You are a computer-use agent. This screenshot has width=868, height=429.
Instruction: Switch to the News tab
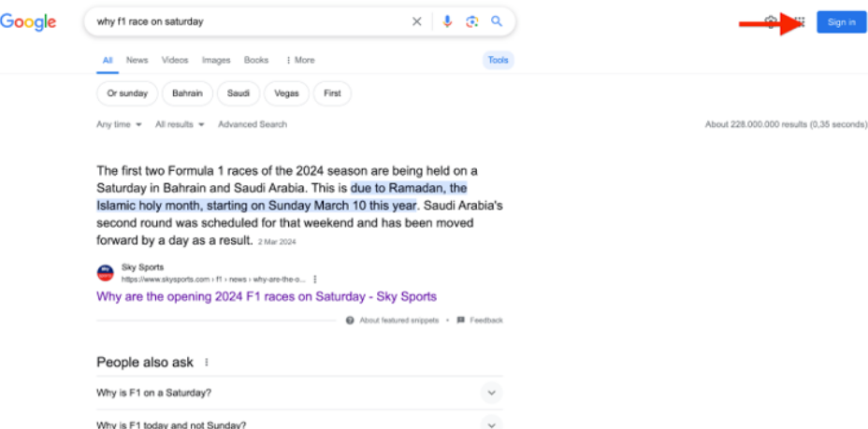point(137,60)
